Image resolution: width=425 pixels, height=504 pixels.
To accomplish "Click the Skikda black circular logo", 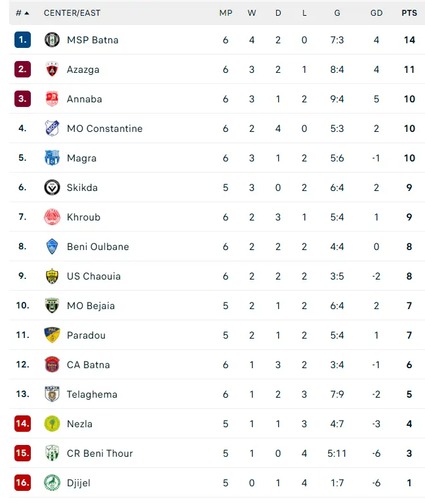I will click(x=52, y=188).
